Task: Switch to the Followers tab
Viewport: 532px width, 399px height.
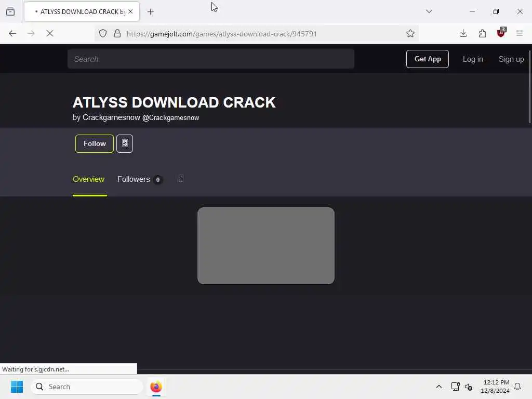Action: [x=140, y=179]
